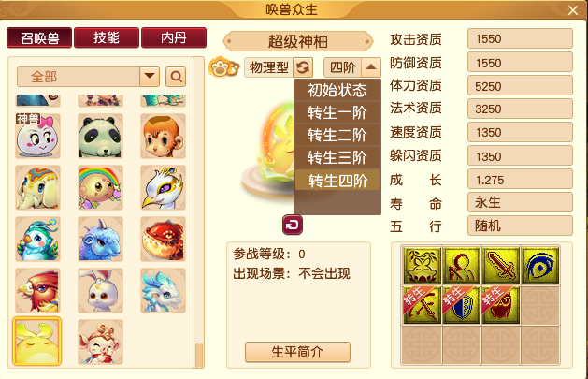Select the elephant pet portrait

[x=37, y=187]
